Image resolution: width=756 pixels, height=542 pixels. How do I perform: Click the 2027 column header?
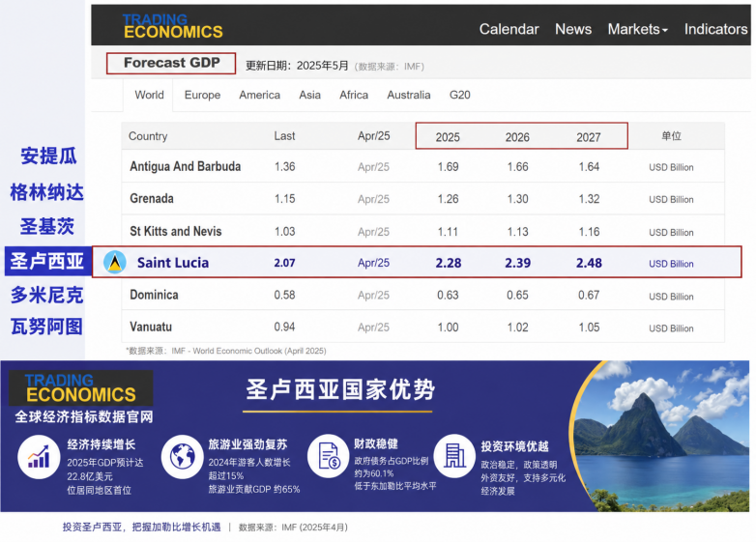(588, 137)
